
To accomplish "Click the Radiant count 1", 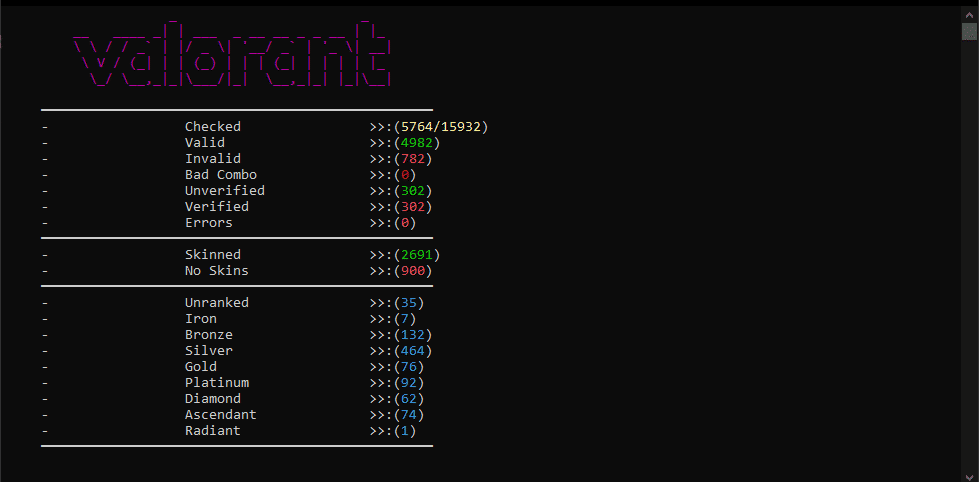I will tap(405, 431).
